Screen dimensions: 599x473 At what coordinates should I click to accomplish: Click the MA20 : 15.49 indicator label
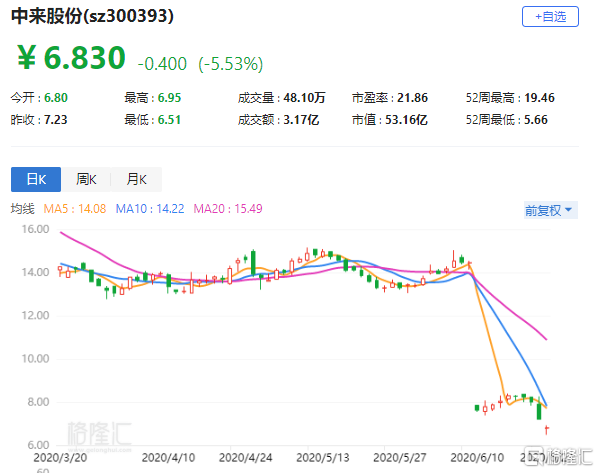pyautogui.click(x=228, y=209)
